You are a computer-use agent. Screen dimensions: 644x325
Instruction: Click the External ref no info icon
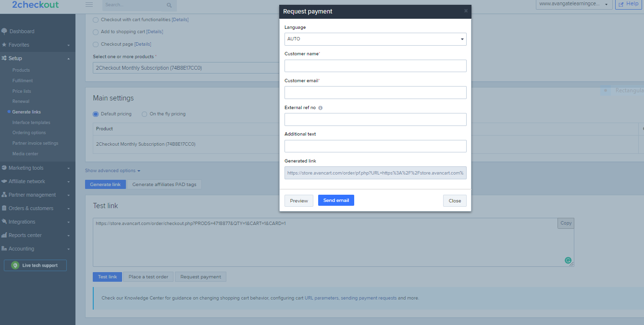pyautogui.click(x=321, y=108)
